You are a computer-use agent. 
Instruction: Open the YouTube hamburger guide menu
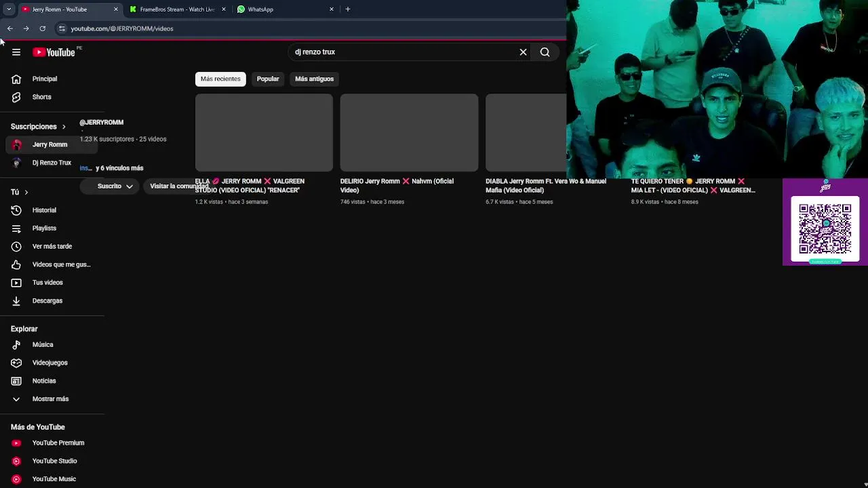click(16, 52)
